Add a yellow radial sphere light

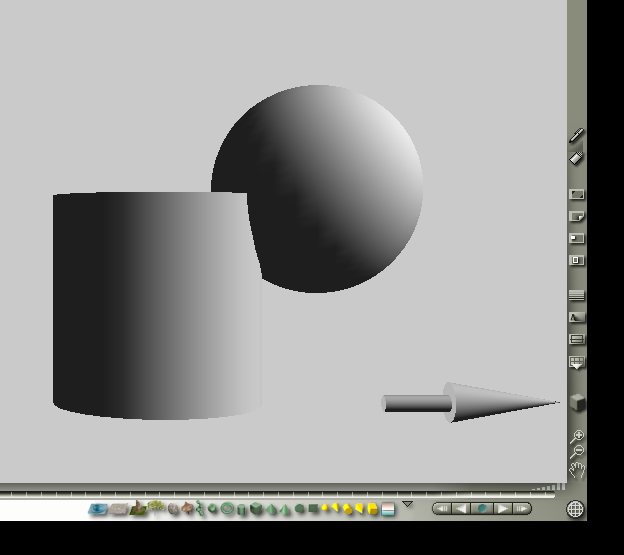[325, 508]
